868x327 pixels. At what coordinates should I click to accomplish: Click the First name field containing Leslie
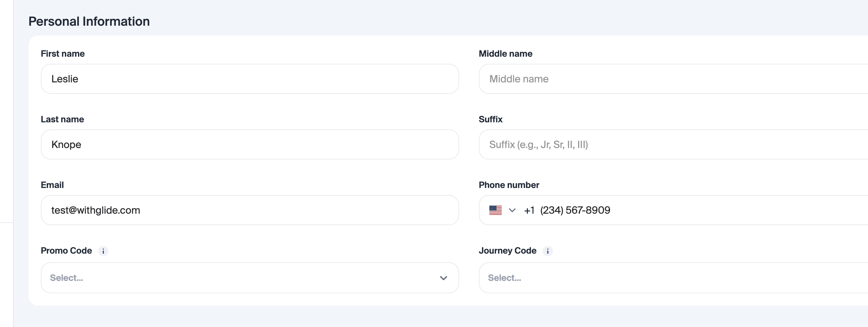coord(249,79)
